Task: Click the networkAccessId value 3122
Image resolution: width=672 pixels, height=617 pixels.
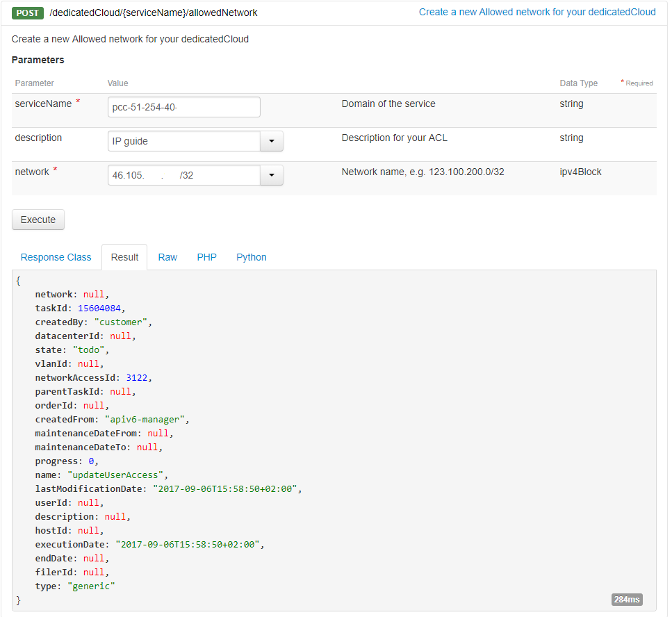Action: [x=137, y=377]
